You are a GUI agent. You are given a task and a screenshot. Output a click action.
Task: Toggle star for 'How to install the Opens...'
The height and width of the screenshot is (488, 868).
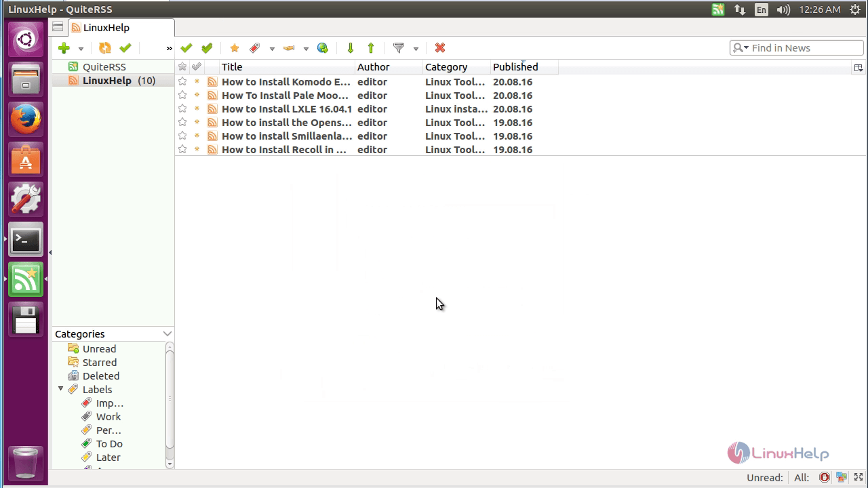[182, 122]
